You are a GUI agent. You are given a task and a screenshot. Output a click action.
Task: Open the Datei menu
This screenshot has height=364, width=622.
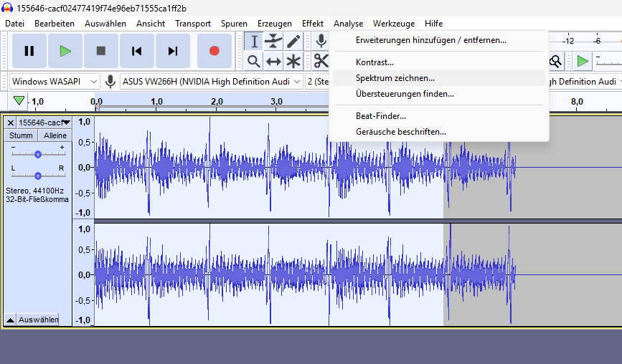click(14, 24)
